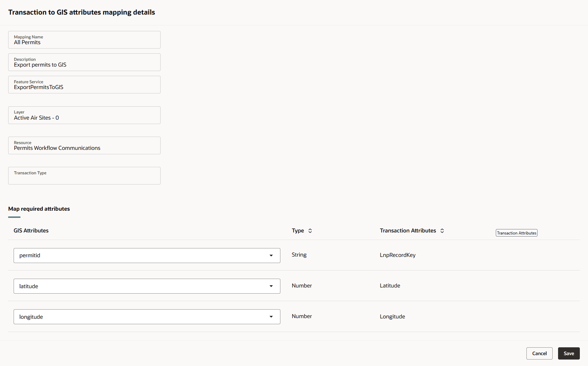Screen dimensions: 588x366
Task: Edit the Mapping Name field
Action: point(84,40)
